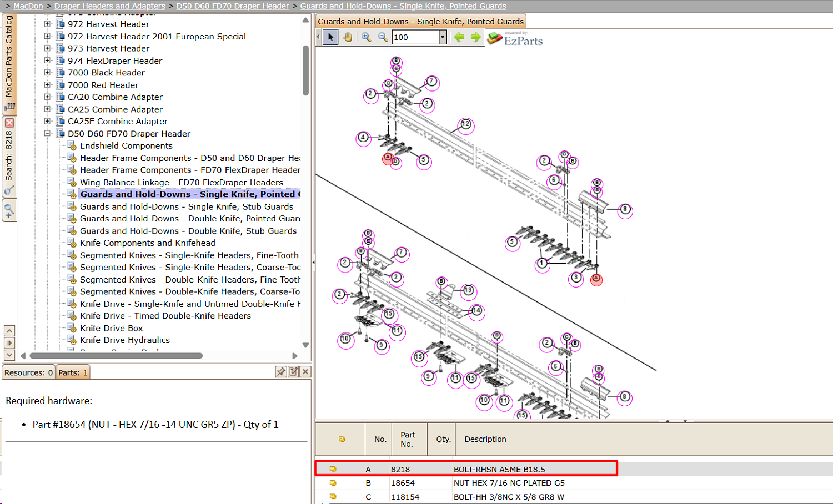The image size is (833, 504).
Task: Open the zoom level dropdown arrow
Action: (443, 37)
